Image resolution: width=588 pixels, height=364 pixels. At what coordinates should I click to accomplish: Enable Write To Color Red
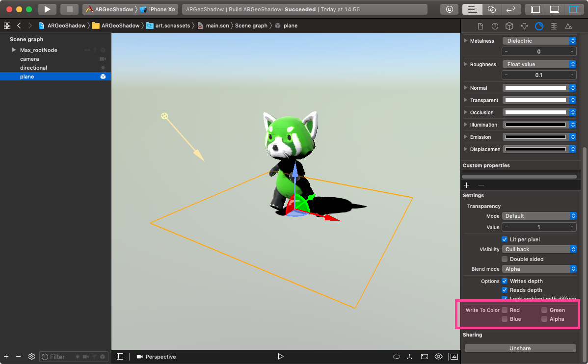[x=505, y=310]
